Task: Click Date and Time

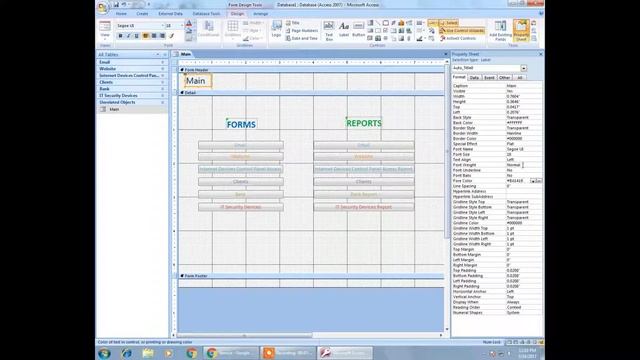Action: [302, 38]
